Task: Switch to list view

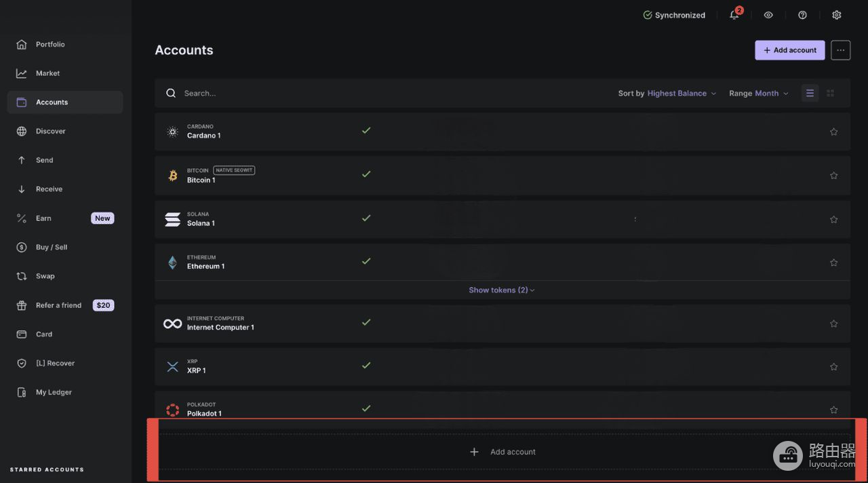Action: click(x=810, y=93)
